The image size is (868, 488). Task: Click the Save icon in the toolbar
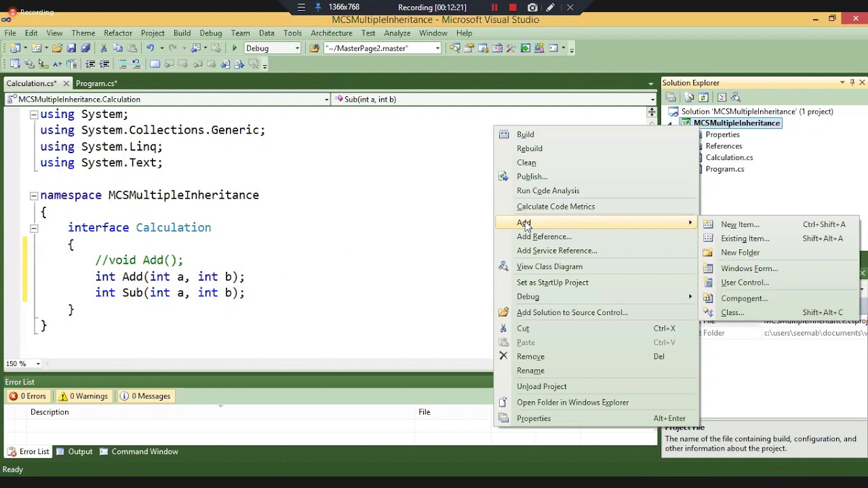(x=71, y=48)
